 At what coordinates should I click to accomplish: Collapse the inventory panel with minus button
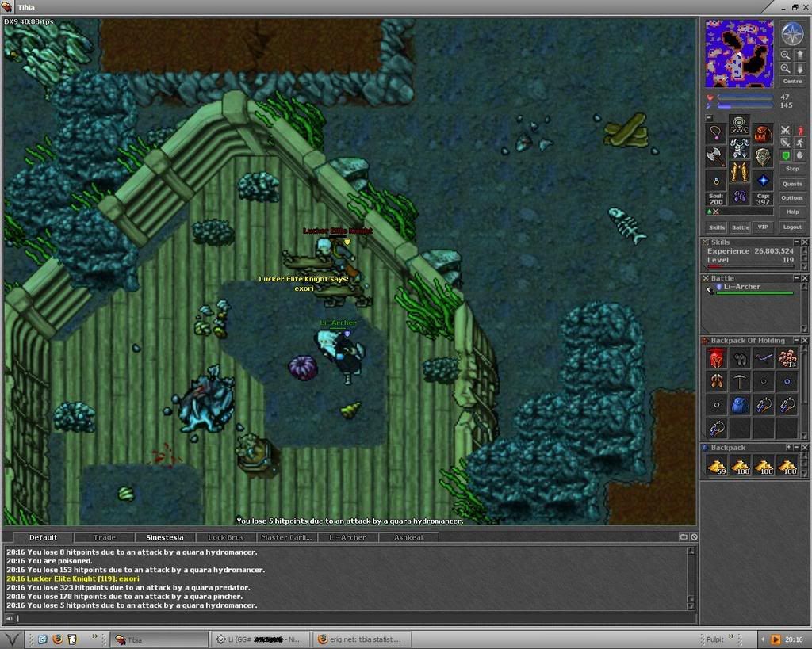coord(710,118)
